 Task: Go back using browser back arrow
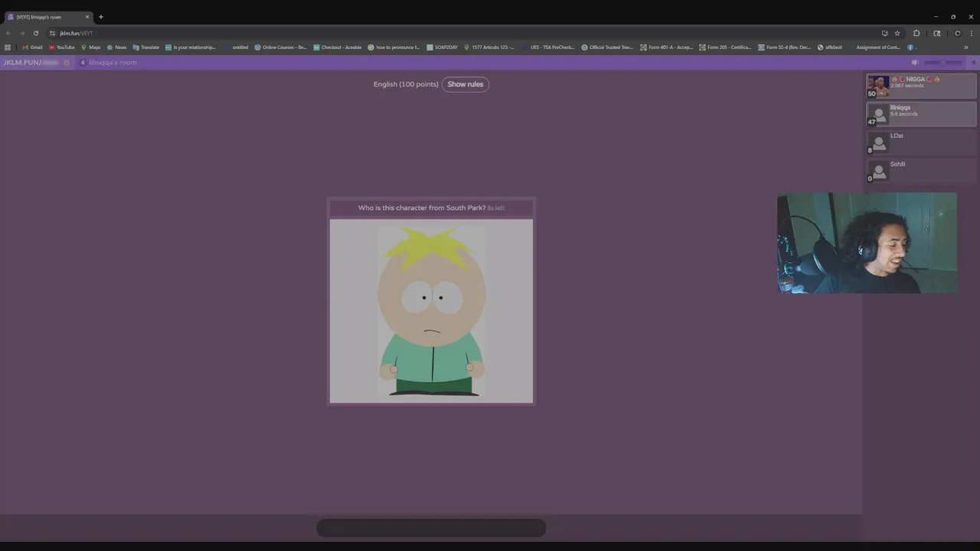(8, 33)
